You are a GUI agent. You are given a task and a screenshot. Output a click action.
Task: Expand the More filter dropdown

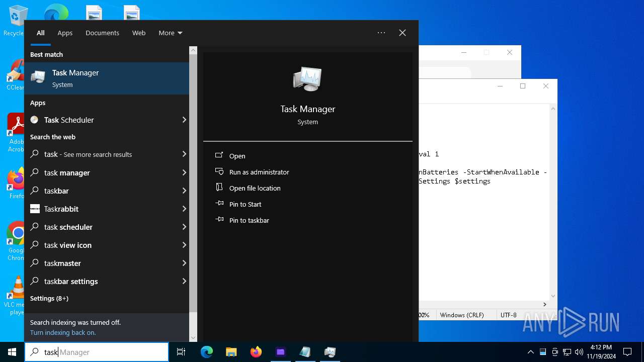coord(171,33)
